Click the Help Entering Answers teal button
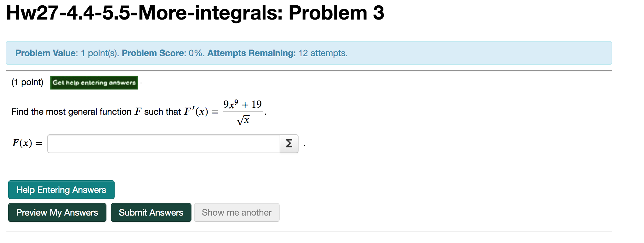 point(61,190)
